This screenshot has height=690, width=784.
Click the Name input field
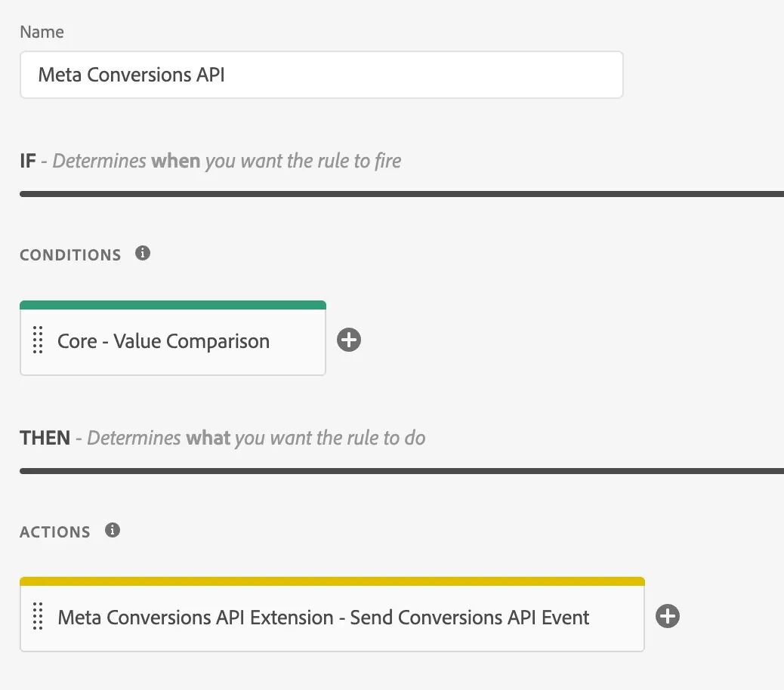coord(320,75)
